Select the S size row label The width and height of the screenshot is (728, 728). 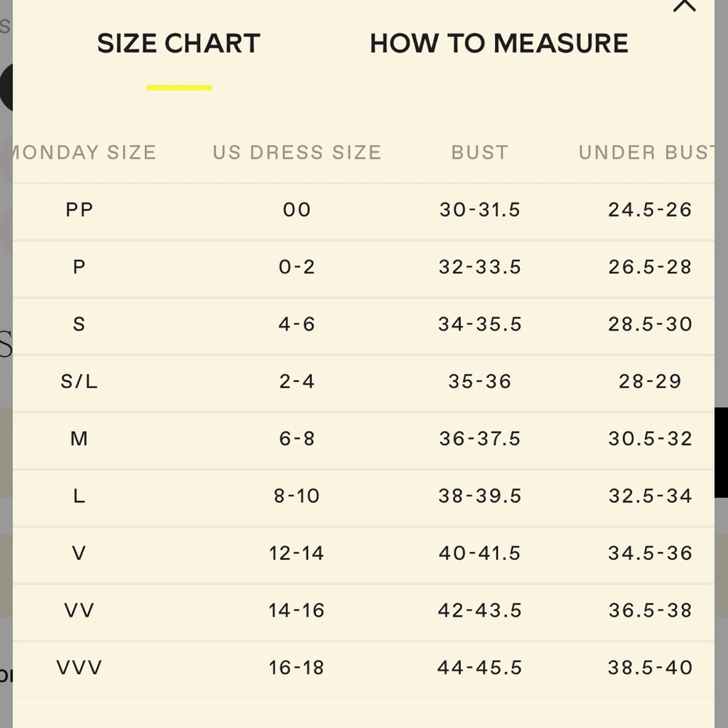click(79, 324)
